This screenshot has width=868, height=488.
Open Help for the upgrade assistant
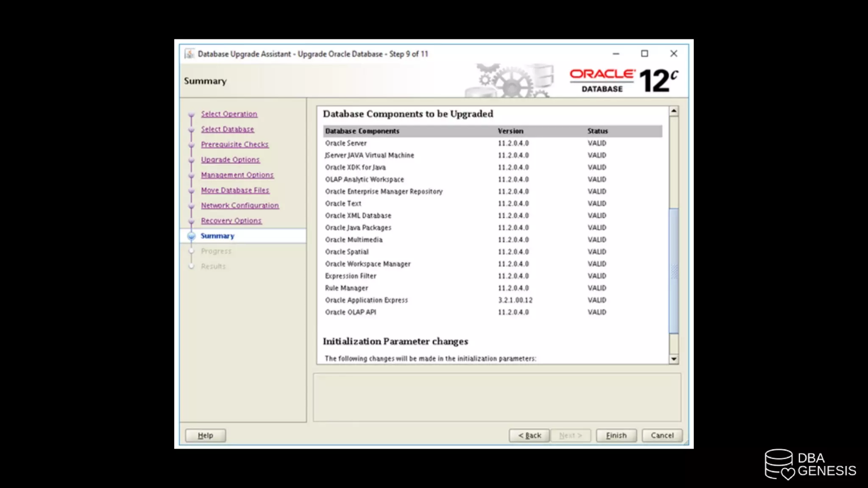coord(206,435)
